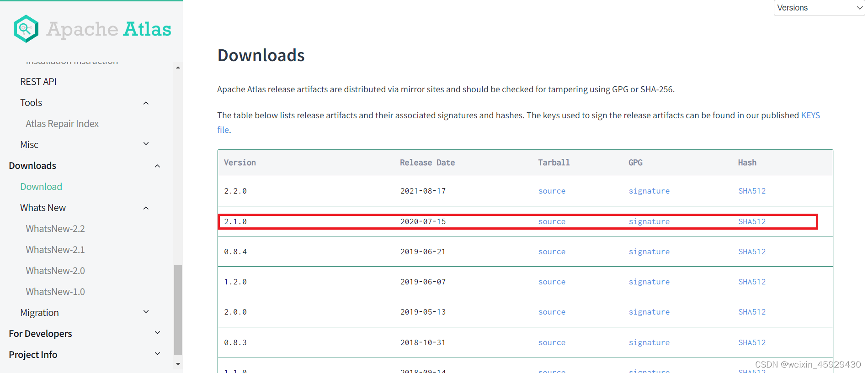Collapse the Whats New chevron
This screenshot has width=868, height=373.
point(146,208)
